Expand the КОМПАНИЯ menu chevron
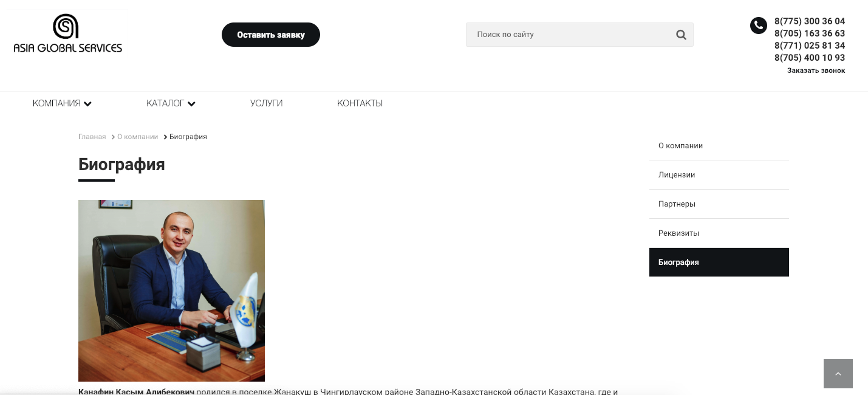 [x=87, y=104]
